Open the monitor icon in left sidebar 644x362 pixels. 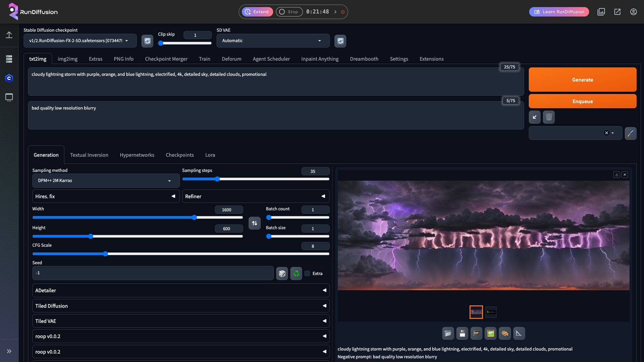point(9,97)
